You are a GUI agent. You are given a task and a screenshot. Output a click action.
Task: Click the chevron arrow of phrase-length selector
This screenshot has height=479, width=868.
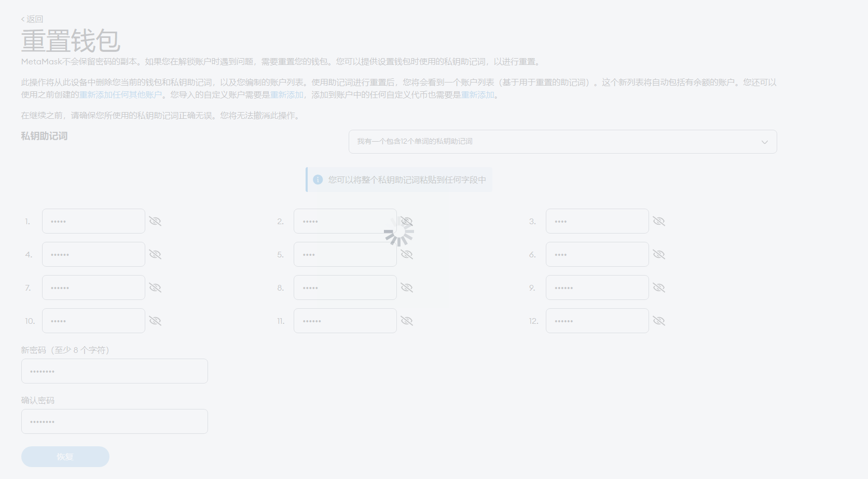coord(764,142)
